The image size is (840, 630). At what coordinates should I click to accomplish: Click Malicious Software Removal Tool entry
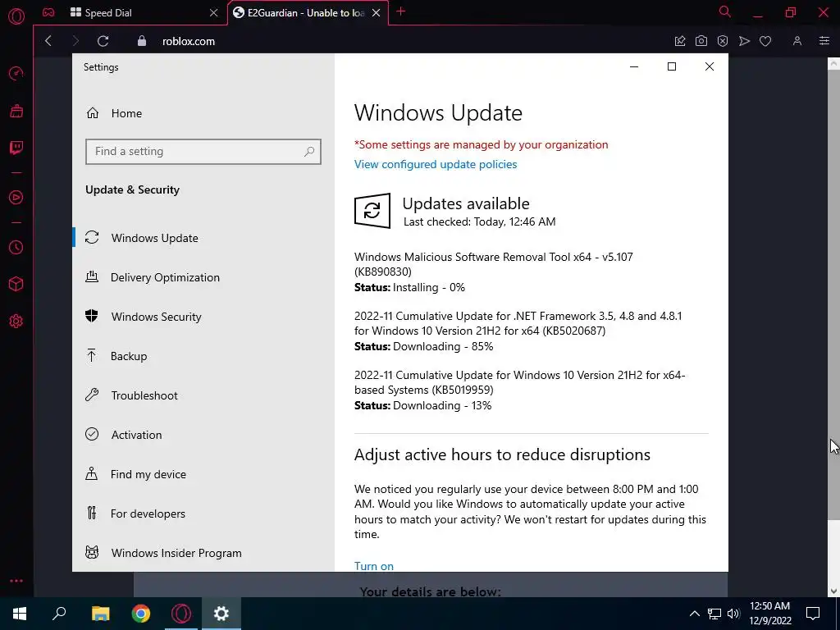(493, 264)
